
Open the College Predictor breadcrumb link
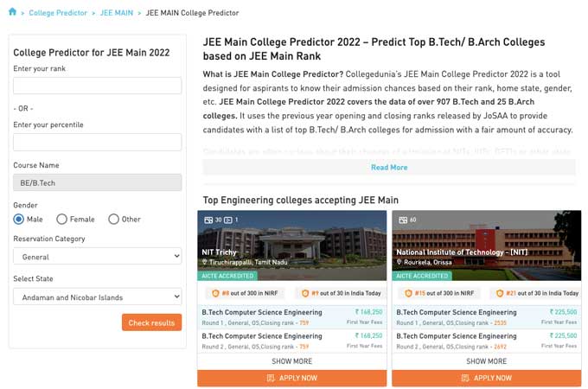tap(58, 13)
